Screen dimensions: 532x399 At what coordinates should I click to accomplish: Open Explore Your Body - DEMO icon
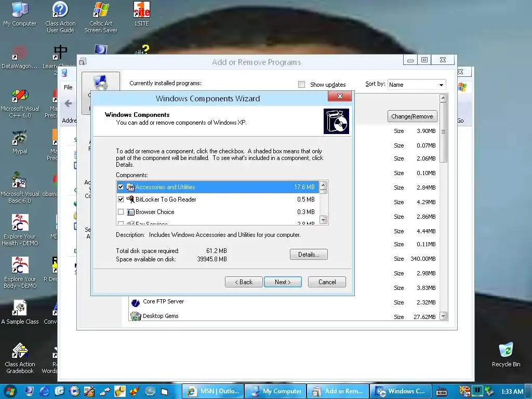[20, 273]
